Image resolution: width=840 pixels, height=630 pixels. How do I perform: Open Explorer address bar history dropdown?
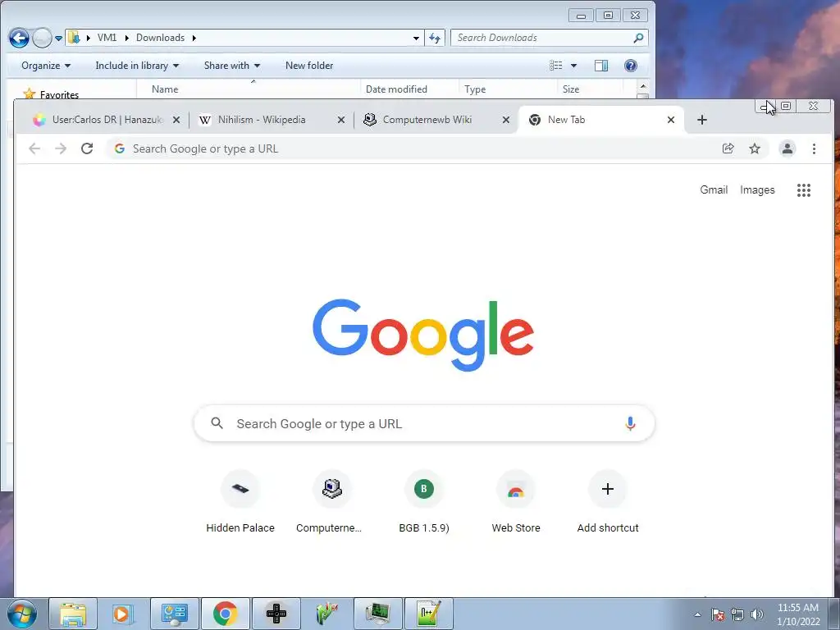[416, 38]
